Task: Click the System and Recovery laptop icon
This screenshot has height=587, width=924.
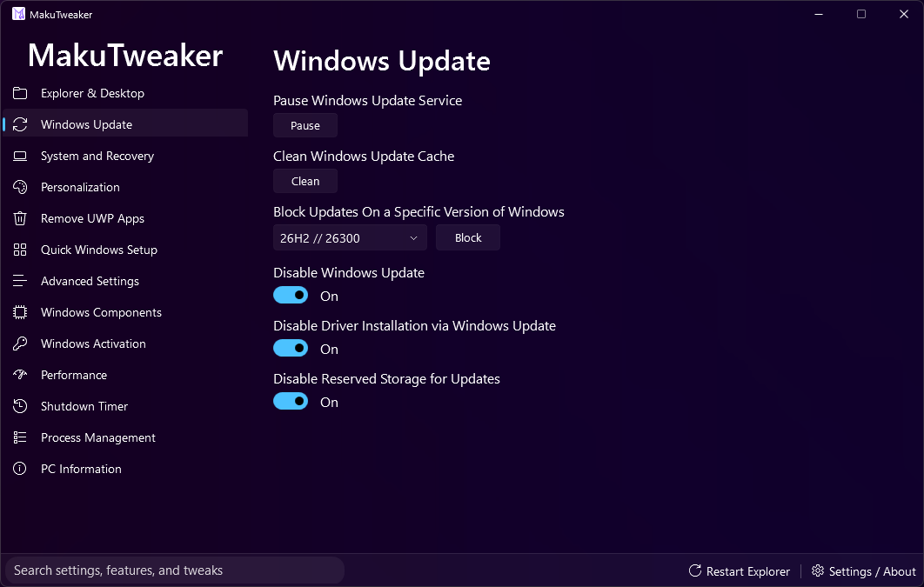Action: 20,156
